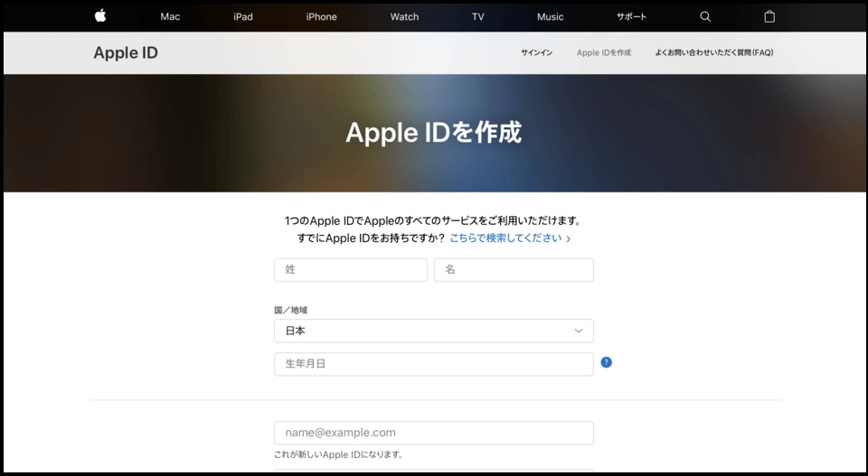Click the Apple logo icon
This screenshot has height=476, width=868.
[100, 16]
